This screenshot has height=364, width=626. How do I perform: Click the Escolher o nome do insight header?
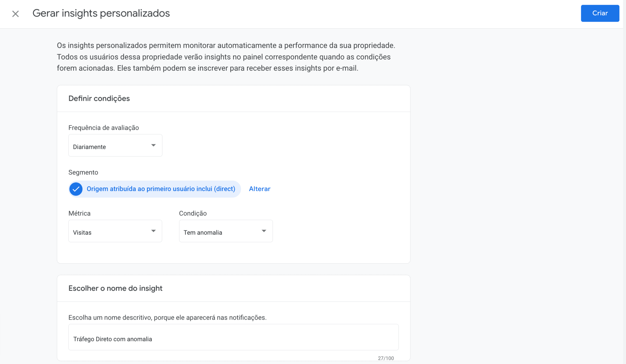[115, 288]
